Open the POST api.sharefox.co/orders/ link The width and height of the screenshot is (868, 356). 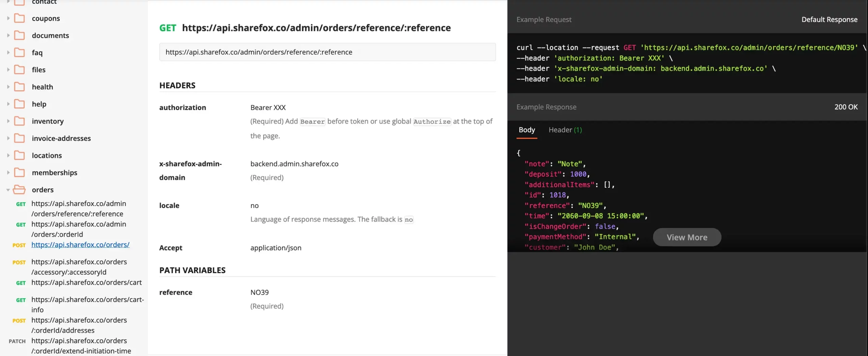tap(80, 245)
